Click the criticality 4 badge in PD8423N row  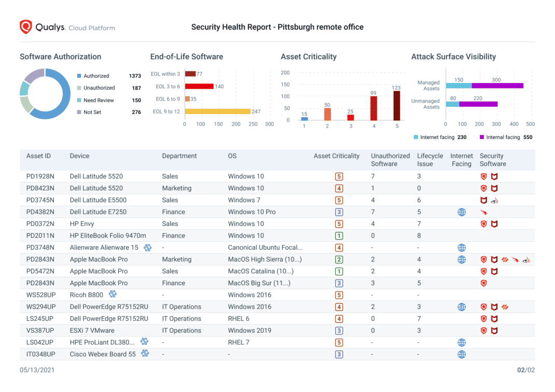(339, 188)
